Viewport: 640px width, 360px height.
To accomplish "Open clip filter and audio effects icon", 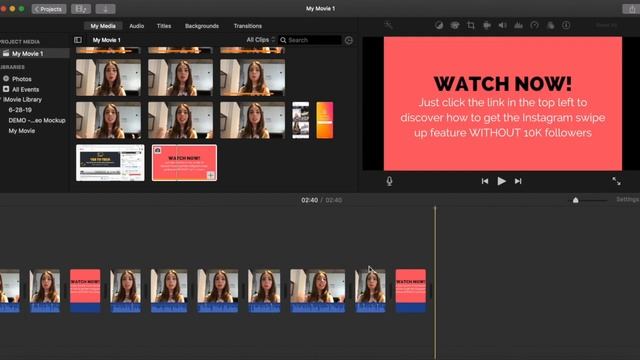I will click(x=550, y=25).
